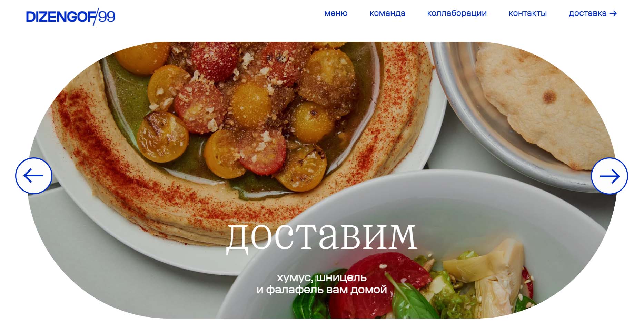This screenshot has width=644, height=322.
Task: Click the large доставим headline
Action: (321, 236)
